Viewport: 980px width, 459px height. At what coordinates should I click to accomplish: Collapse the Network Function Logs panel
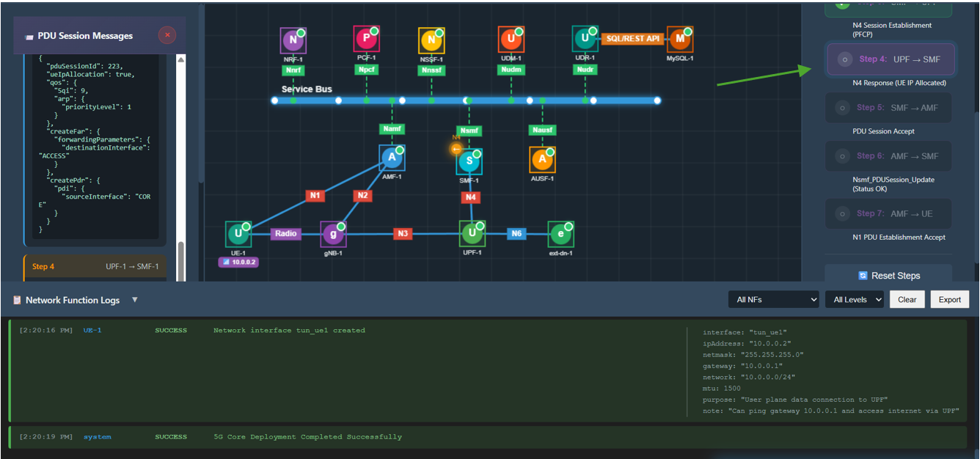tap(134, 300)
